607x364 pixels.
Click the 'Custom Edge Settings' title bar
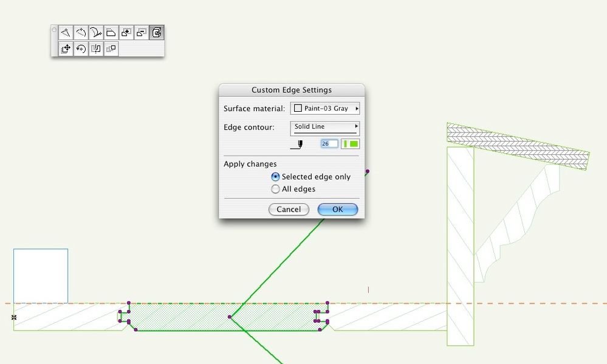(x=292, y=90)
